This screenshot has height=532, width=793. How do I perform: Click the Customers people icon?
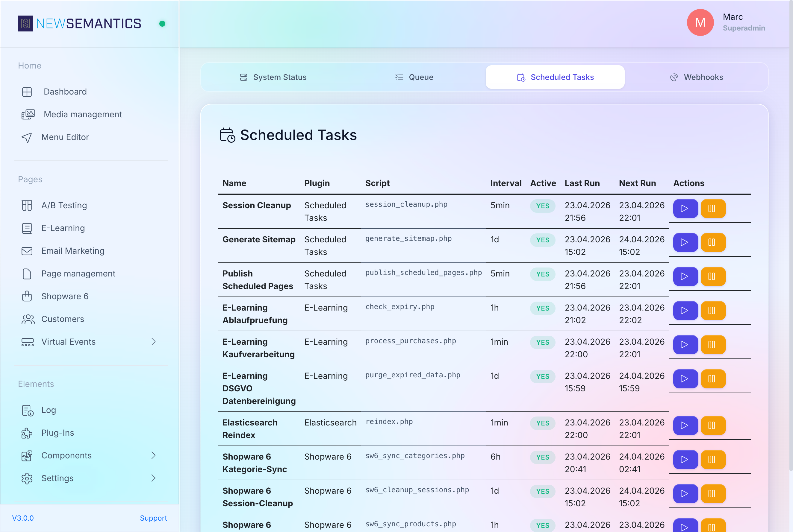point(28,319)
